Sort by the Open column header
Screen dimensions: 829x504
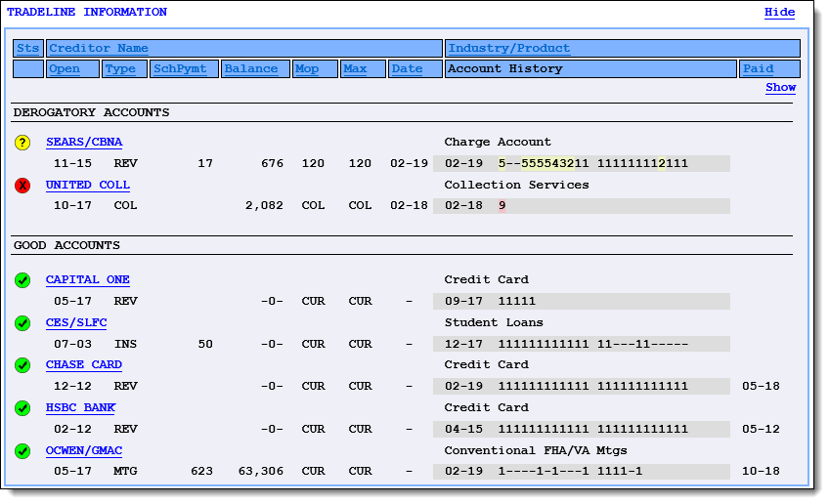[x=64, y=68]
